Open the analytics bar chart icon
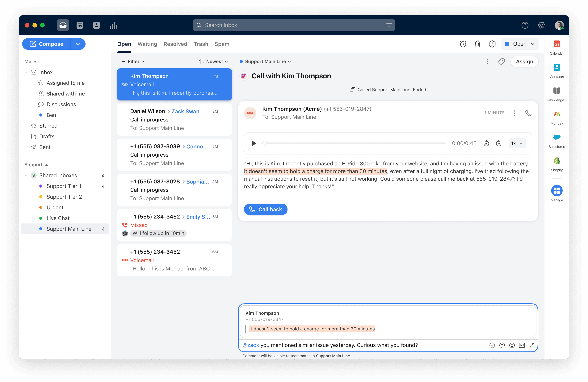 click(113, 25)
